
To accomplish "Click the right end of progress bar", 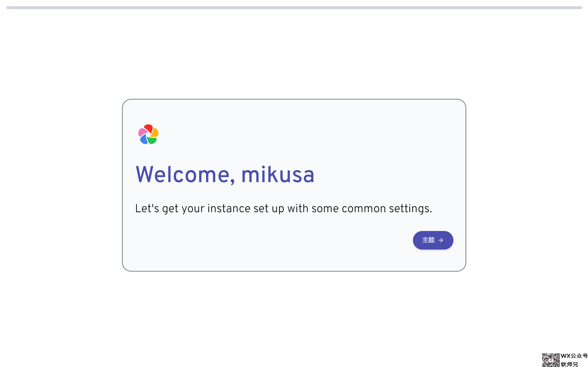I will (x=580, y=8).
